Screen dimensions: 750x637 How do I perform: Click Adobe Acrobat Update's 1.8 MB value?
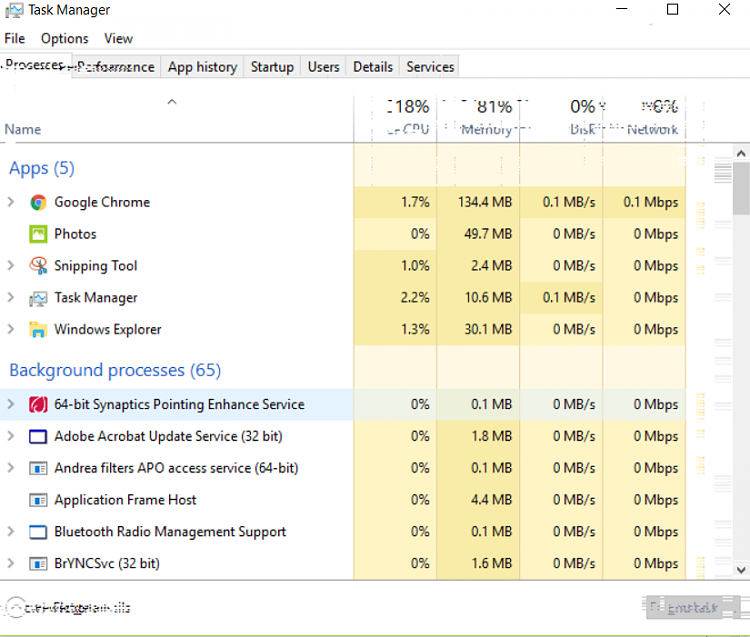click(491, 437)
